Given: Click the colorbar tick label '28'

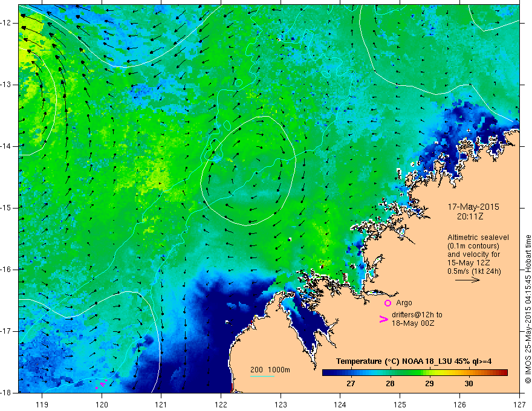Looking at the screenshot, I should click(390, 384).
